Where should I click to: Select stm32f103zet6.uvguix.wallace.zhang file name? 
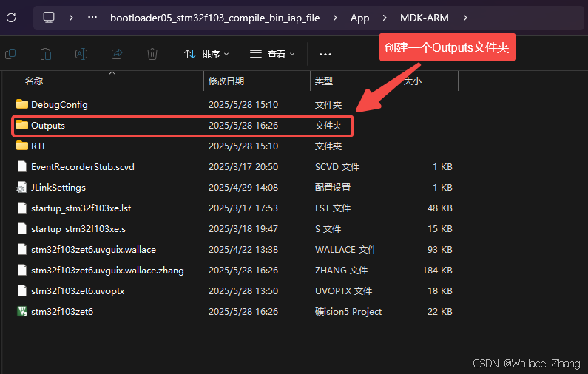107,271
